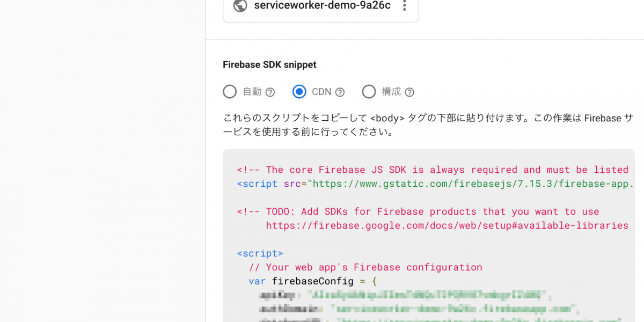Click the TODO Add SDKs comment line

(x=418, y=211)
